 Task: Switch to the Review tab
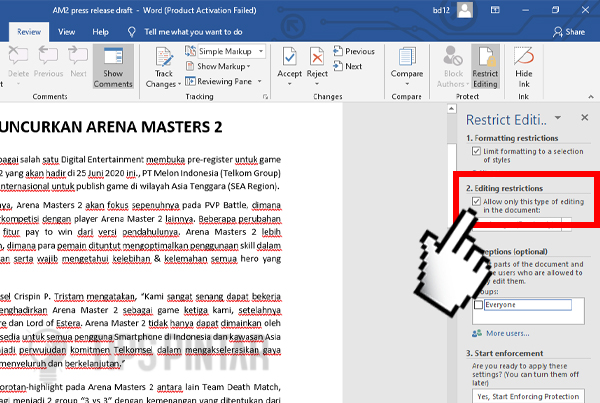(29, 32)
